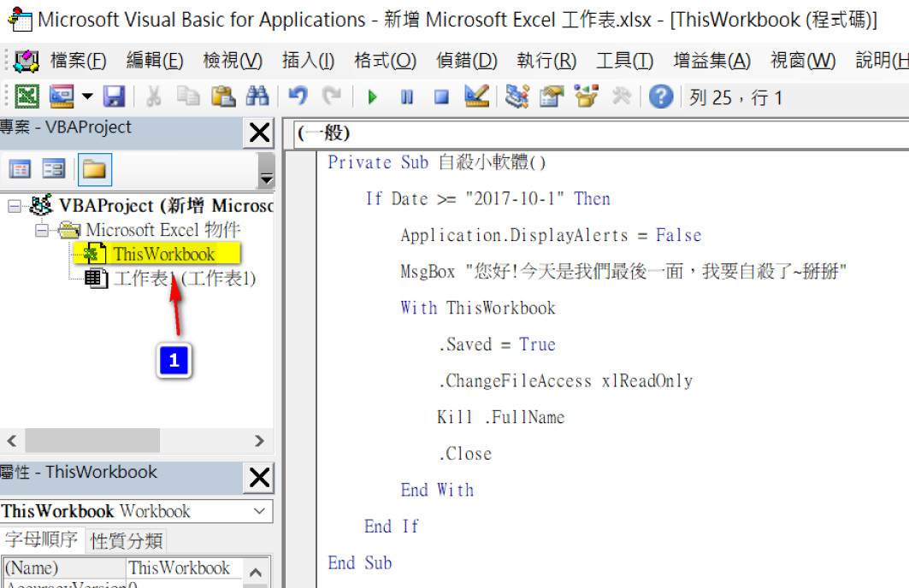This screenshot has width=909, height=588.
Task: Open the (一般) object combo box
Action: click(x=601, y=133)
